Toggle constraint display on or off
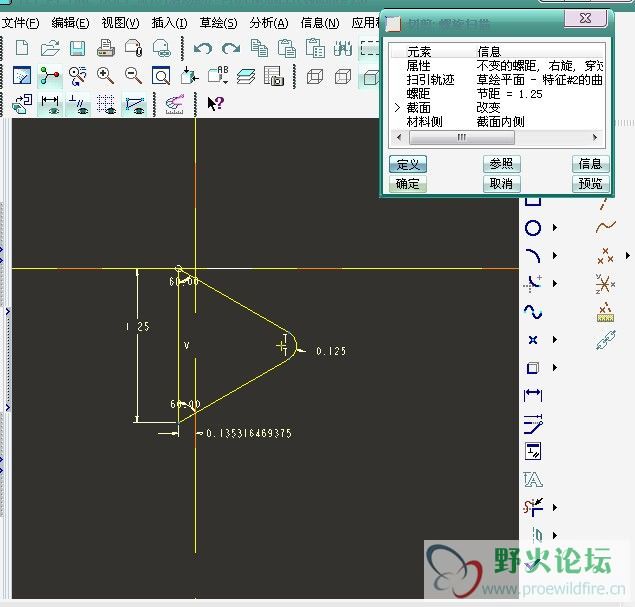The width and height of the screenshot is (635, 607). tap(78, 104)
